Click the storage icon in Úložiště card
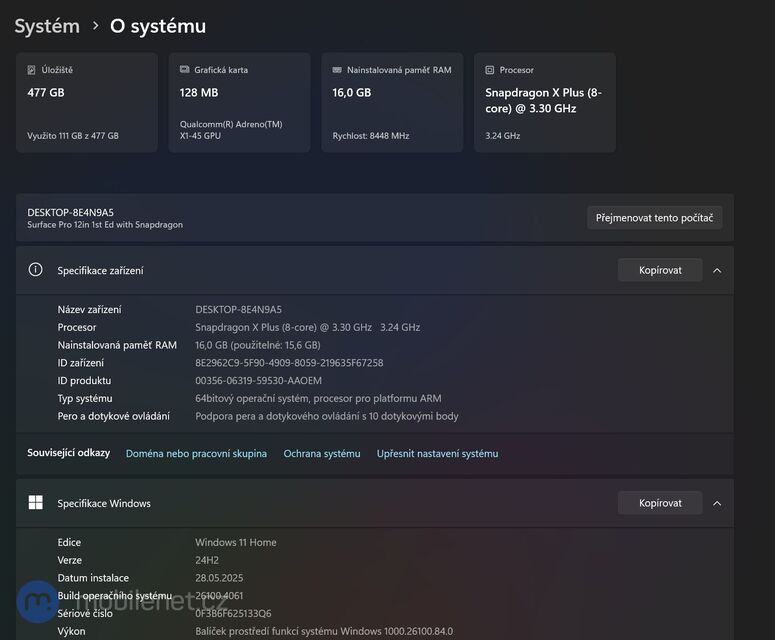This screenshot has width=775, height=640. [x=32, y=70]
